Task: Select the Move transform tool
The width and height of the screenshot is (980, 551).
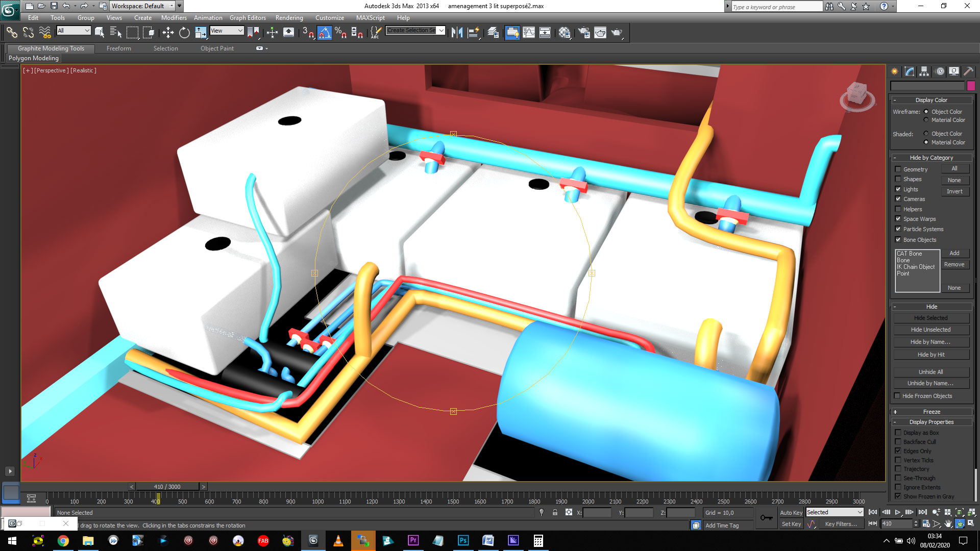Action: 168,33
